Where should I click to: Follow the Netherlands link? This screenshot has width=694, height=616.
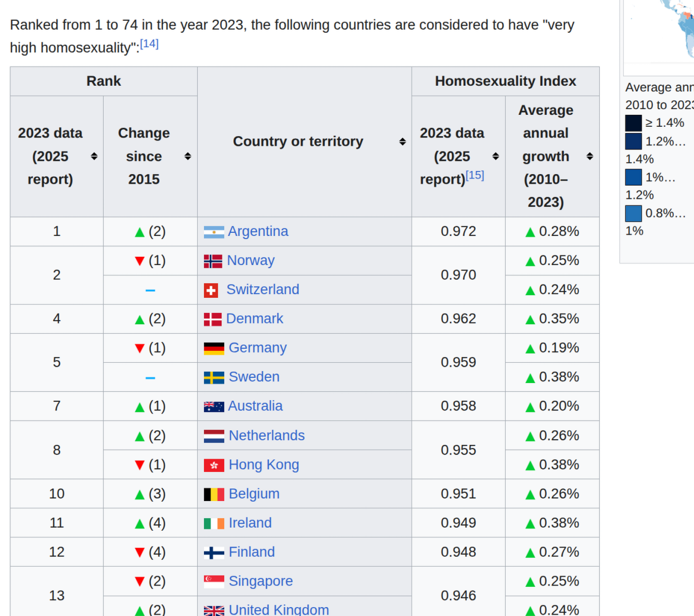click(267, 436)
